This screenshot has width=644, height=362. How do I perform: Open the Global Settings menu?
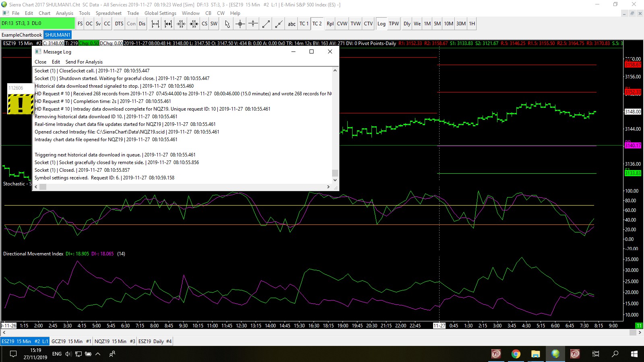160,13
